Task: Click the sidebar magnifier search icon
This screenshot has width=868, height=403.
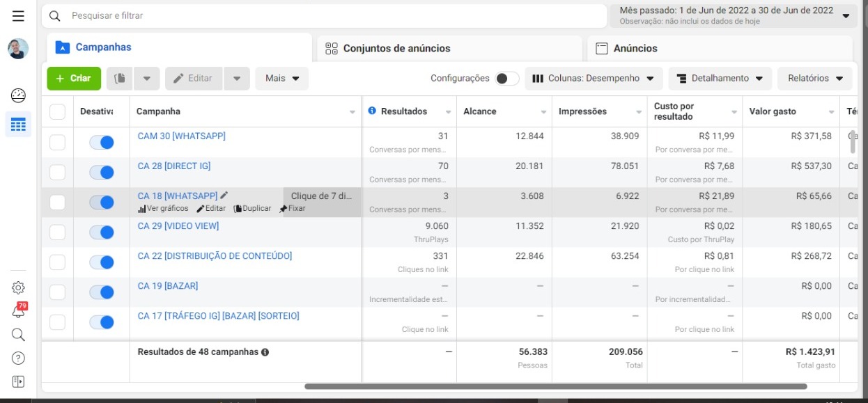Action: click(18, 335)
